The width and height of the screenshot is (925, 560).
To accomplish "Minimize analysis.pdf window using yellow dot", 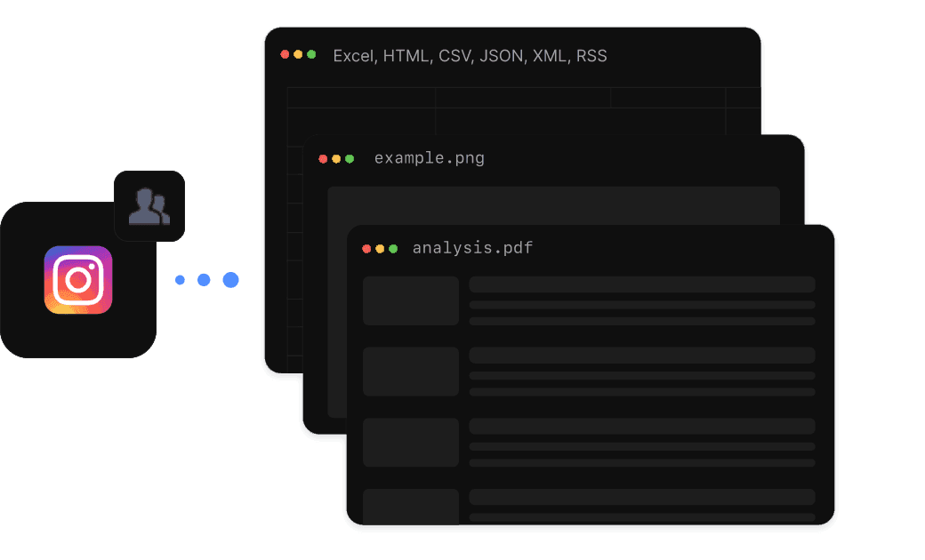I will pyautogui.click(x=380, y=249).
